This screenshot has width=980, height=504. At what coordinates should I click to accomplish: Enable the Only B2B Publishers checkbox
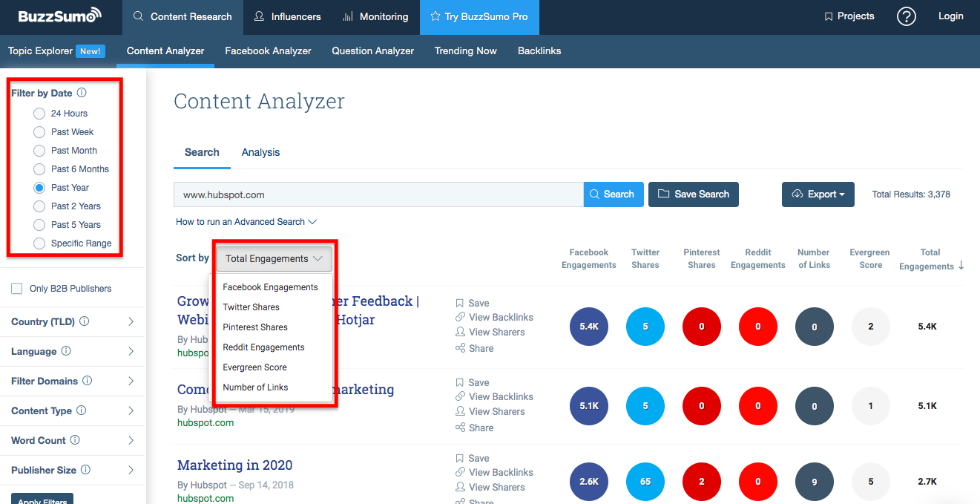tap(17, 289)
